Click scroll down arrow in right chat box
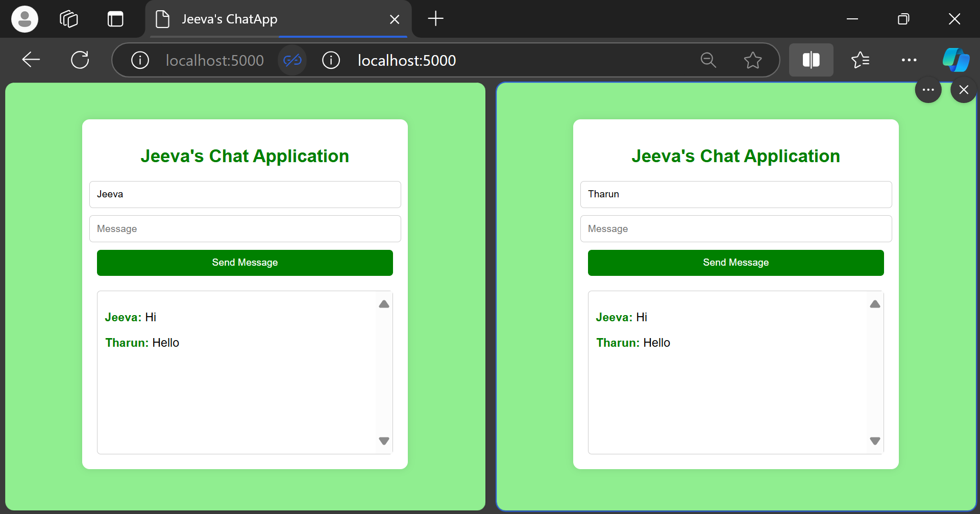The width and height of the screenshot is (980, 514). point(875,441)
